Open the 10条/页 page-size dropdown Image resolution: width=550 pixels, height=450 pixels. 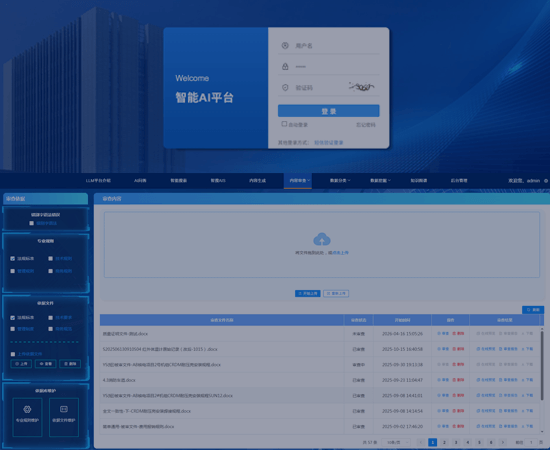[x=396, y=442]
